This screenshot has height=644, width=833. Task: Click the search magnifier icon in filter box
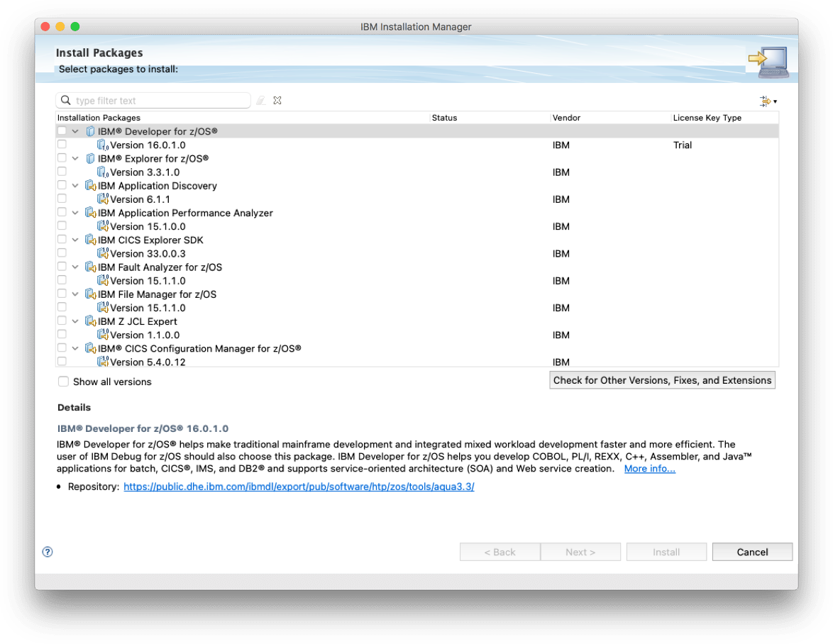point(66,100)
